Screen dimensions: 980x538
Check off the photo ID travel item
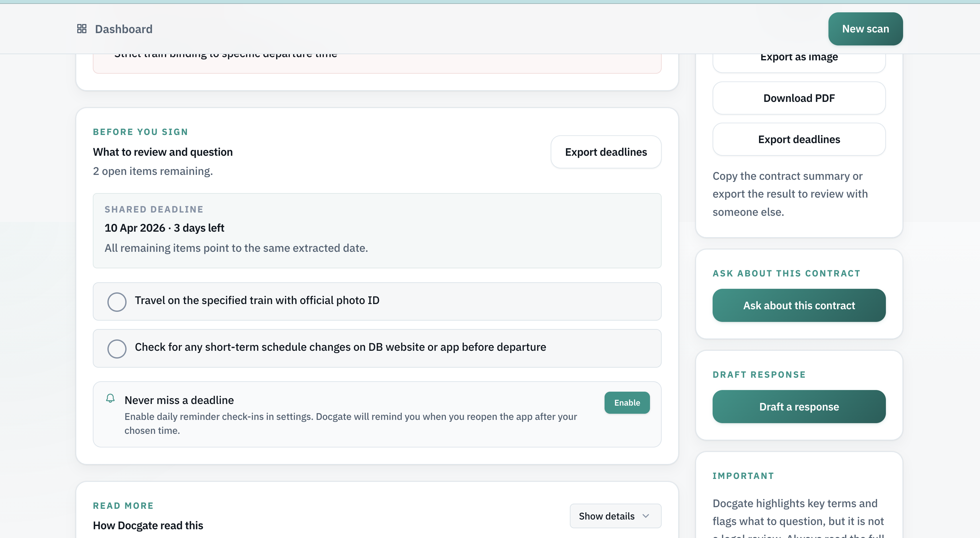117,302
